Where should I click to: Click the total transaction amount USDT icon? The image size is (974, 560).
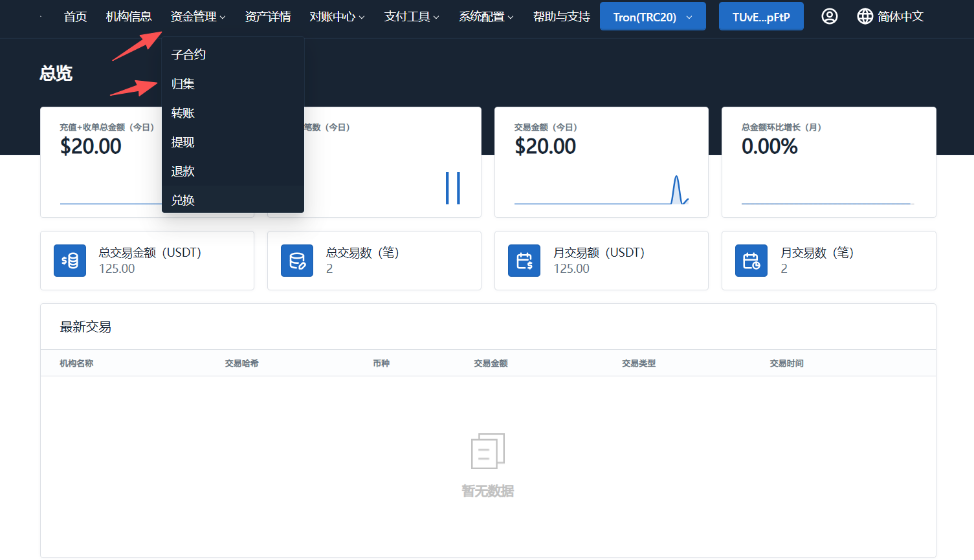(x=70, y=261)
